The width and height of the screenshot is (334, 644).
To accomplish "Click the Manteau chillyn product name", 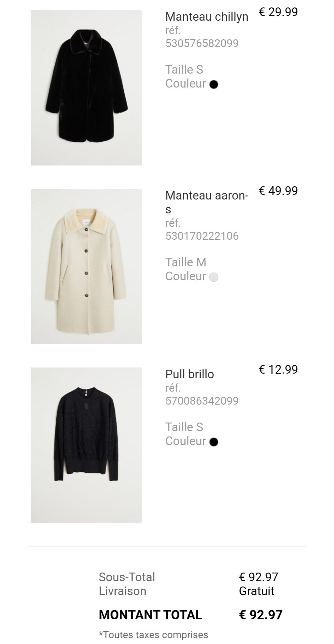I will pyautogui.click(x=207, y=17).
